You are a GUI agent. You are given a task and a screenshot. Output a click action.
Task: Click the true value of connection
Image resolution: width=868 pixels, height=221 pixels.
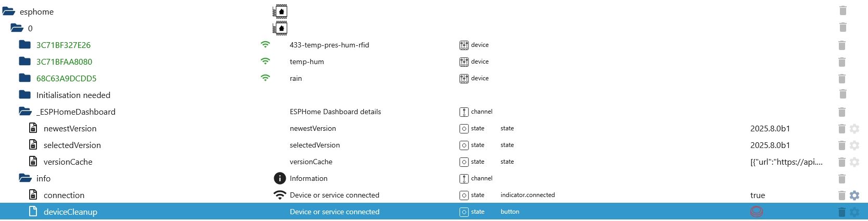point(757,195)
